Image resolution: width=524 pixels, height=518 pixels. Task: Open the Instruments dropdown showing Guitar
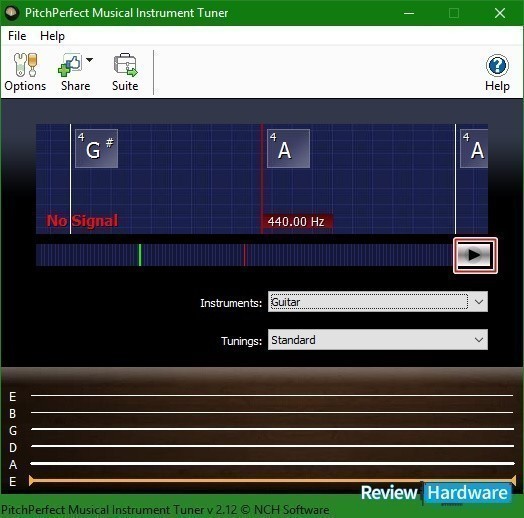(x=378, y=302)
